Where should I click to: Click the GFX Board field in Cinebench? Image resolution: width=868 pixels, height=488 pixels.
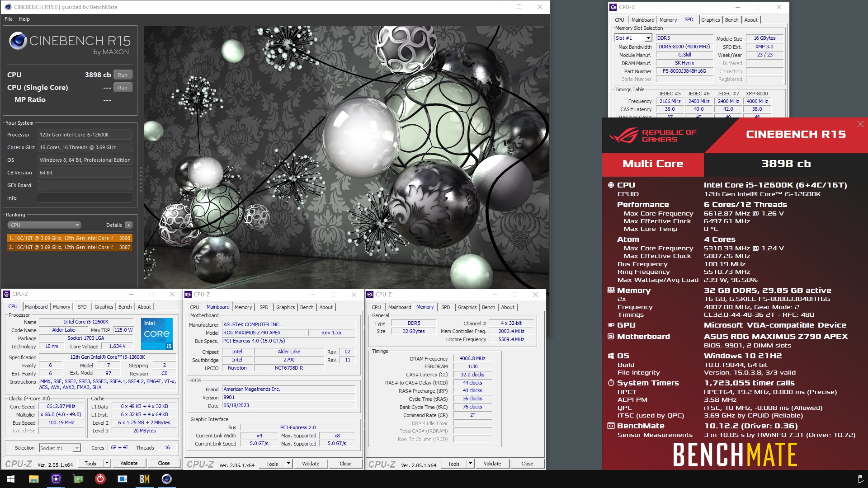[x=85, y=185]
